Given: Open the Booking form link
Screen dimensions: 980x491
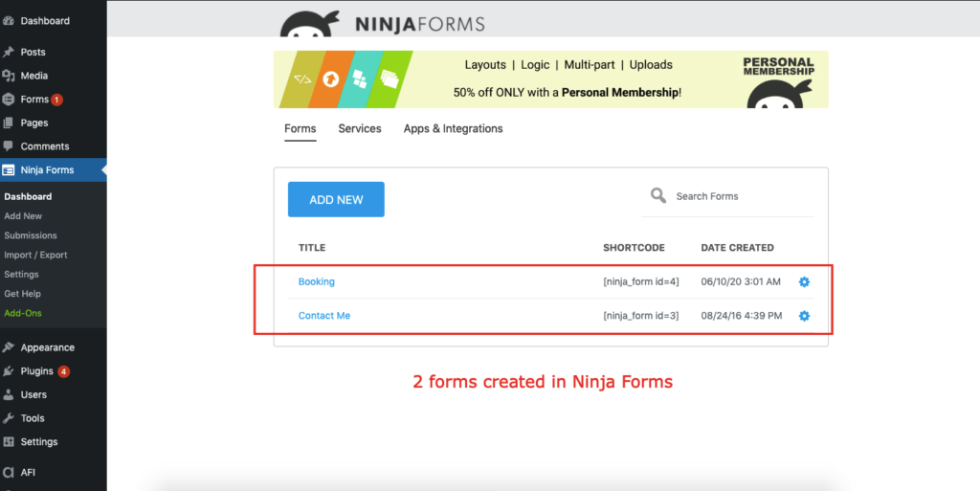Looking at the screenshot, I should [x=316, y=281].
